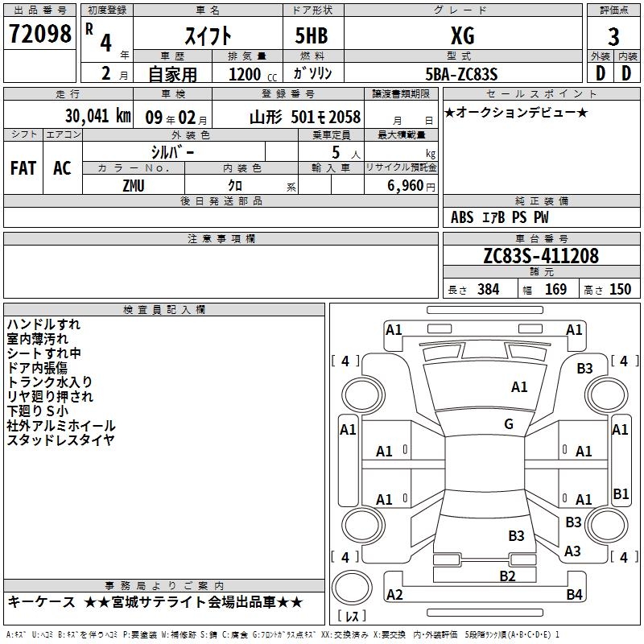Image resolution: width=644 pixels, height=644 pixels.
Task: Click the 検査員記入欄 header
Action: click(164, 310)
